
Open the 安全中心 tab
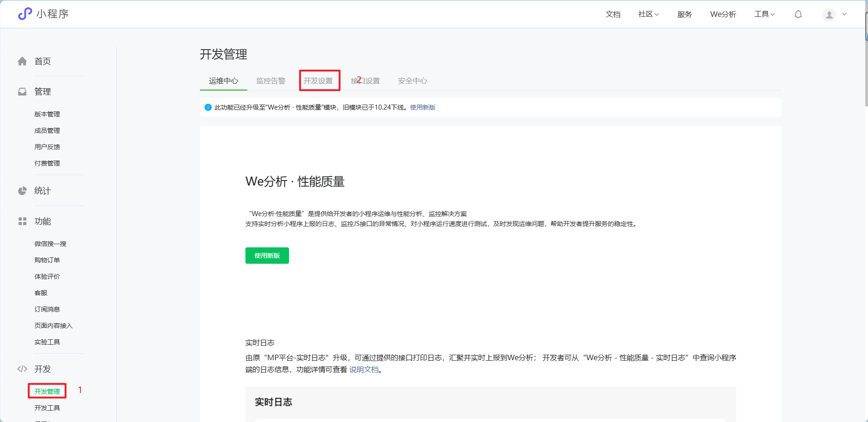pyautogui.click(x=412, y=81)
